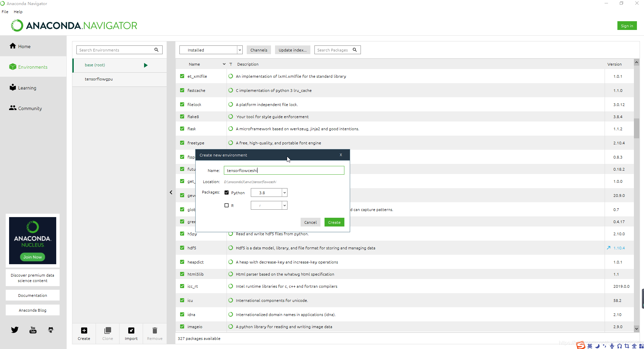The width and height of the screenshot is (644, 349).
Task: Click the Remove environment trash icon
Action: pos(155,330)
